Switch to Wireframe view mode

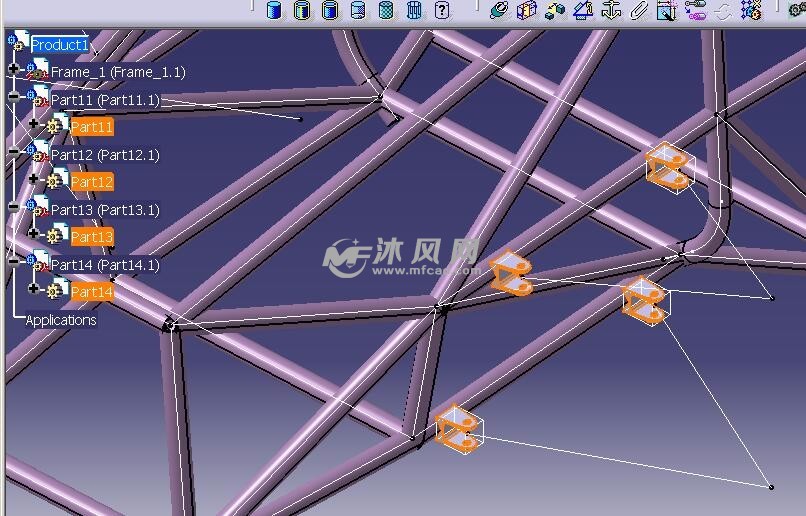click(x=414, y=10)
